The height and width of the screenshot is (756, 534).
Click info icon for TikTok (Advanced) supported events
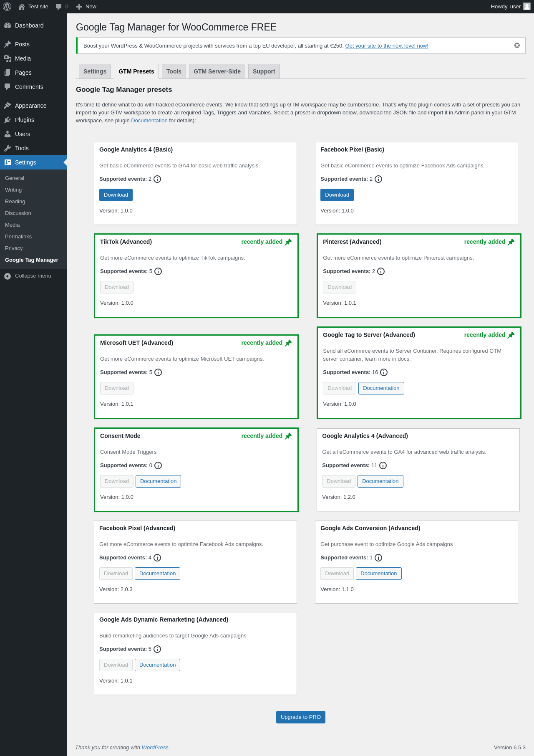point(158,271)
